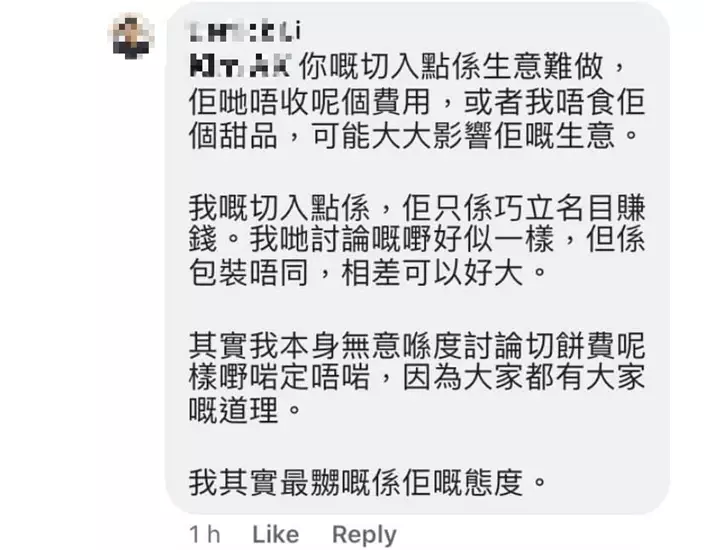Click the line 包裝唔同，相差可以好大
This screenshot has height=550, width=704.
(x=375, y=274)
